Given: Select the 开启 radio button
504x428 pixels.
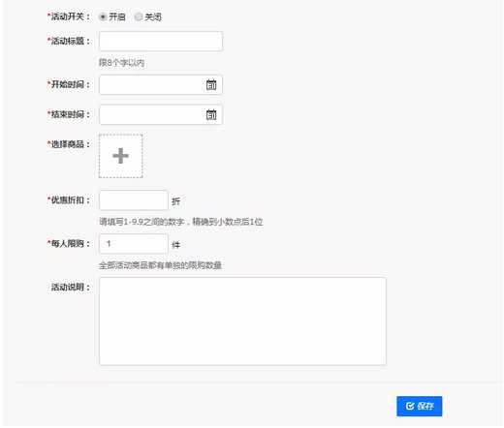Looking at the screenshot, I should click(103, 16).
